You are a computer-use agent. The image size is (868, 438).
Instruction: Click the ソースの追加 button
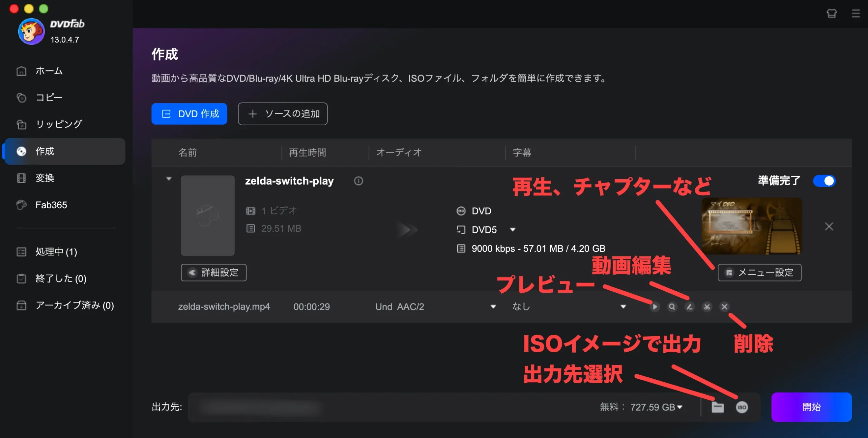pos(282,114)
